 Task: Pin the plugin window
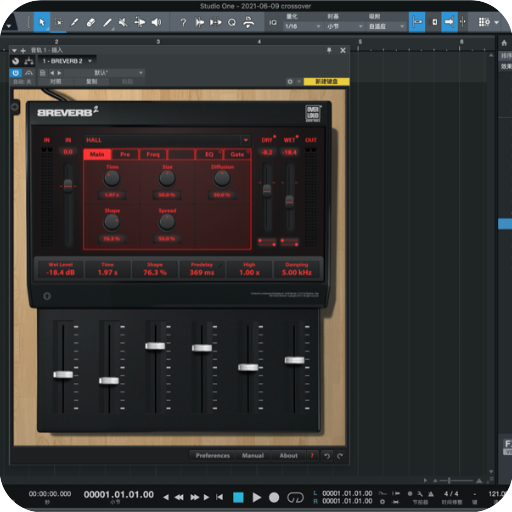[x=329, y=50]
